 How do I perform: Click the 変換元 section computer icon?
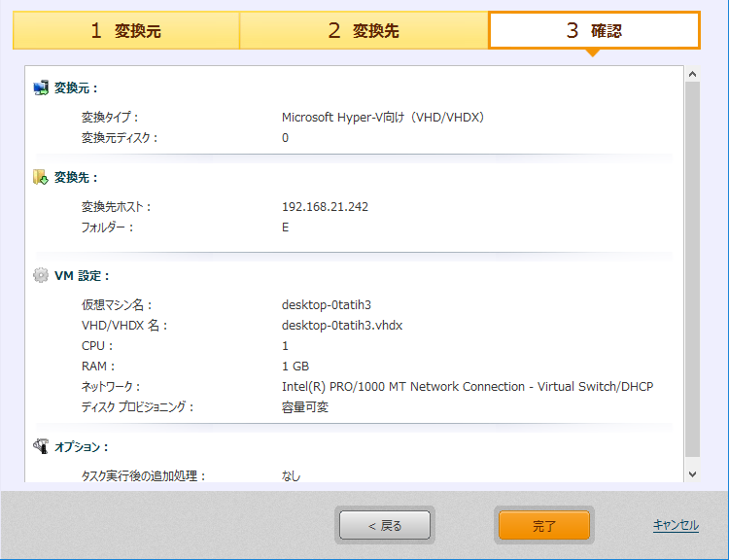pos(41,87)
